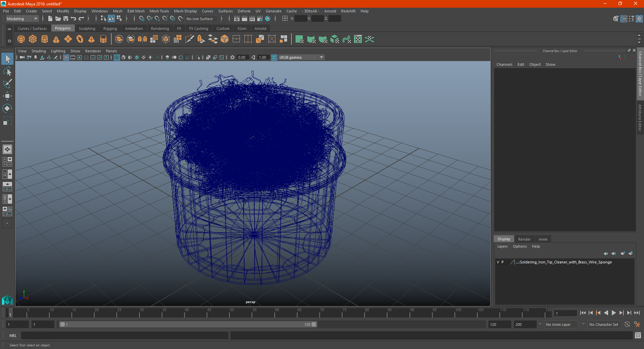Open the Attribute Editor side tab
The height and width of the screenshot is (349, 644).
coord(640,117)
